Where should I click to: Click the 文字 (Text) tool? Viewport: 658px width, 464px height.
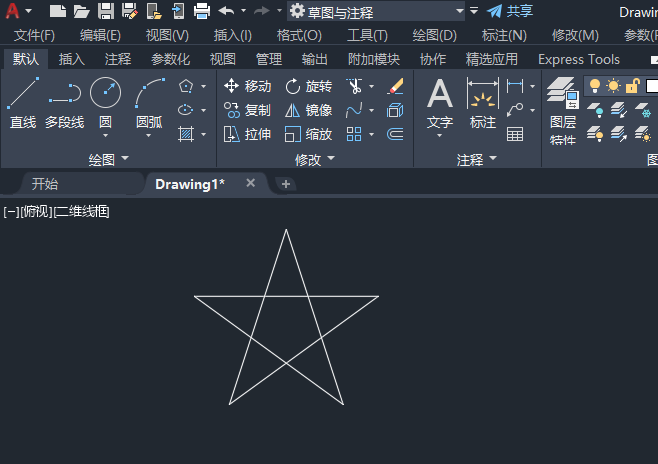pos(440,105)
